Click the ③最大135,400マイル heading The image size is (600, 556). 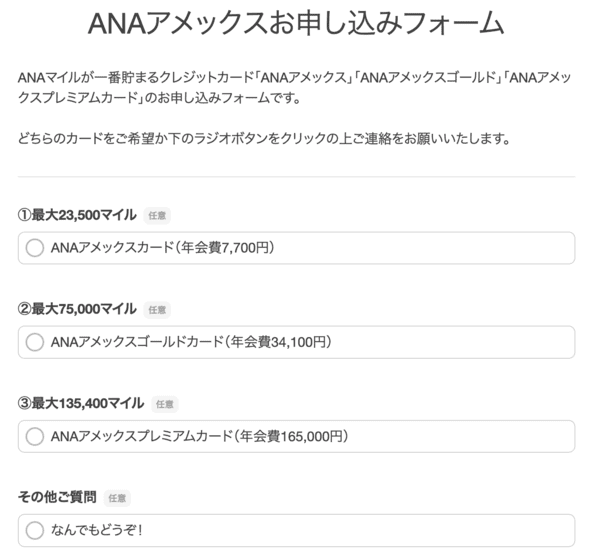click(81, 403)
